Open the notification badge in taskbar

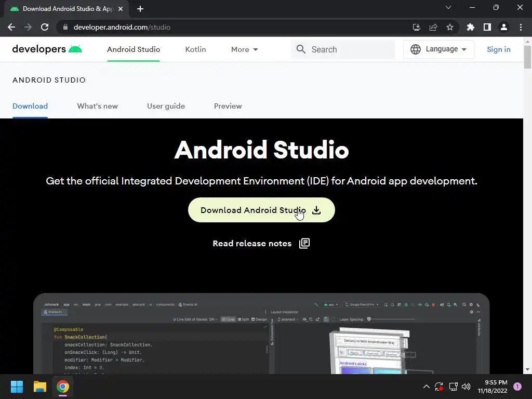click(517, 387)
